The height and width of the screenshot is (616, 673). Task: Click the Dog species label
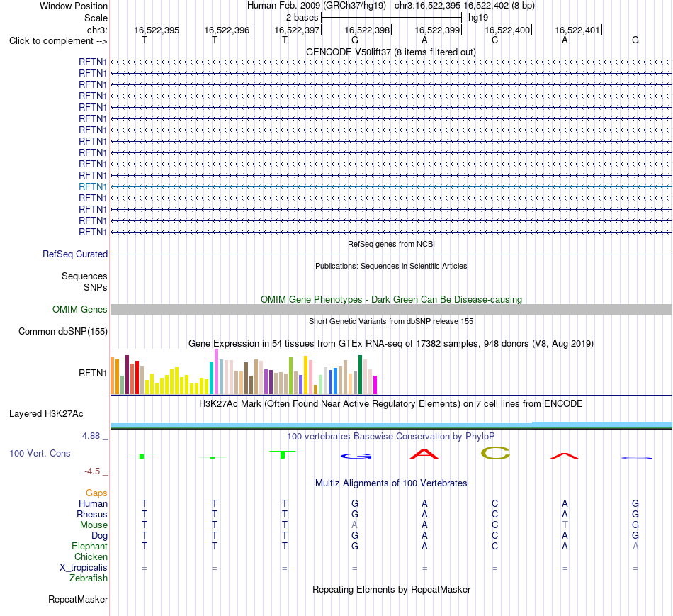coord(99,535)
